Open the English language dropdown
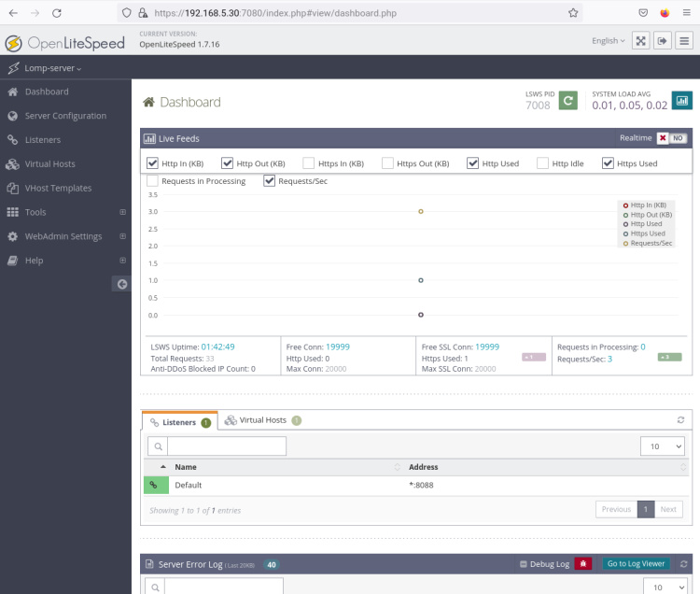Screen dimensions: 700x594 click(x=609, y=41)
